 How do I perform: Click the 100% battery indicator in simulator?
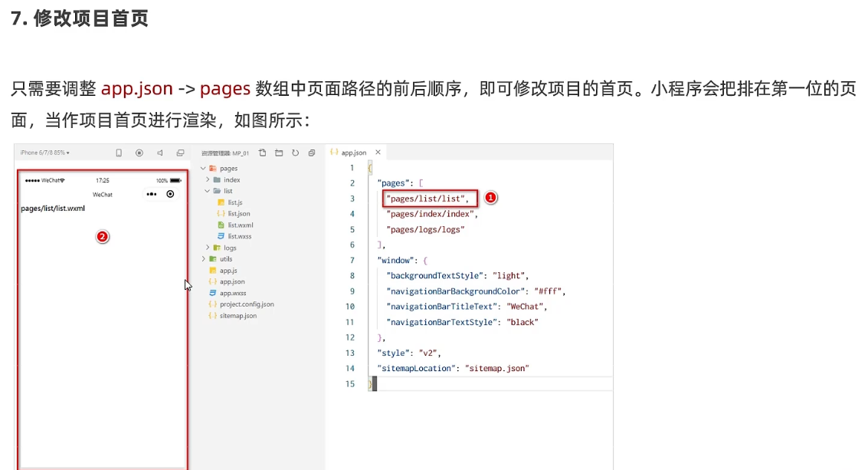[169, 181]
